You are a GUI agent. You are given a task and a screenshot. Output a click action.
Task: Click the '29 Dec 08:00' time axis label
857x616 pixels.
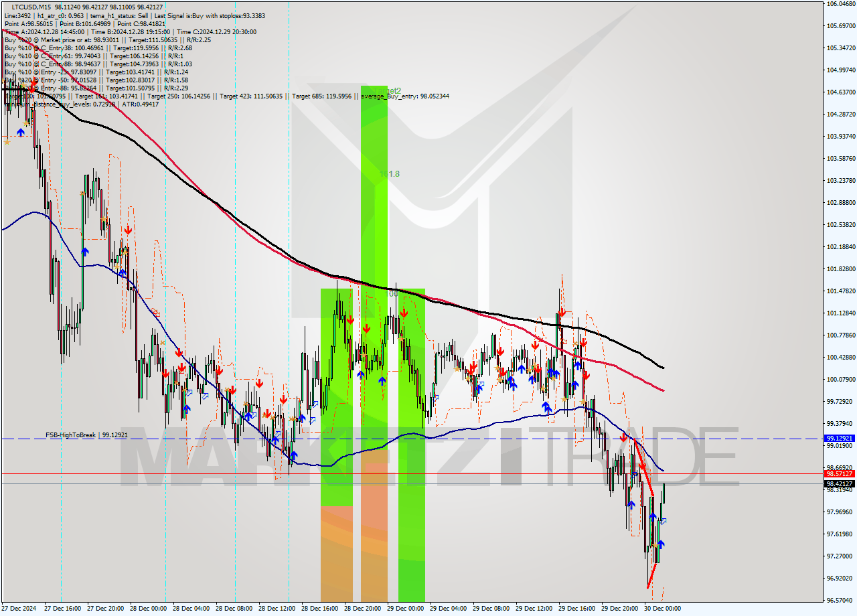pyautogui.click(x=491, y=609)
